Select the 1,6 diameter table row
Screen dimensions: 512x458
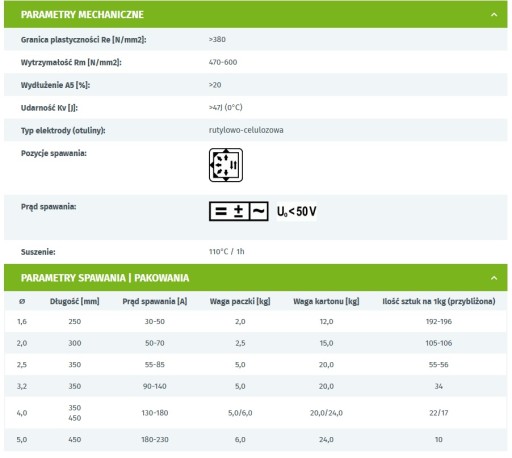click(256, 322)
